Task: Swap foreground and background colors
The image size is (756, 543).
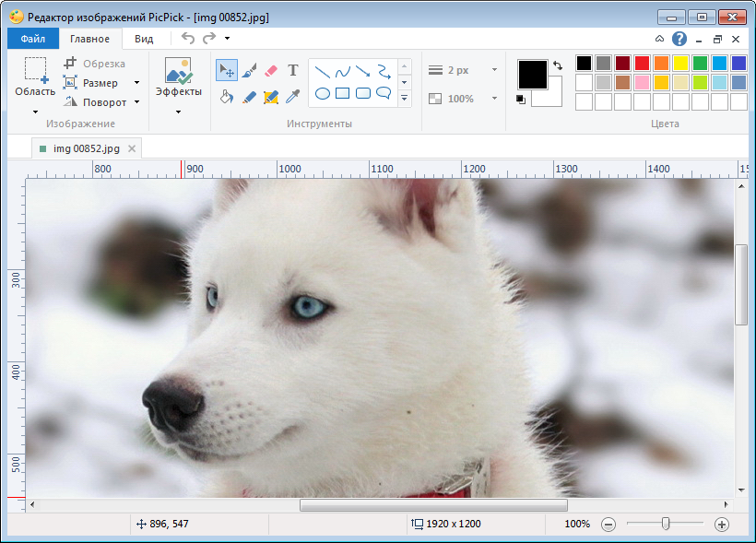Action: pos(558,65)
